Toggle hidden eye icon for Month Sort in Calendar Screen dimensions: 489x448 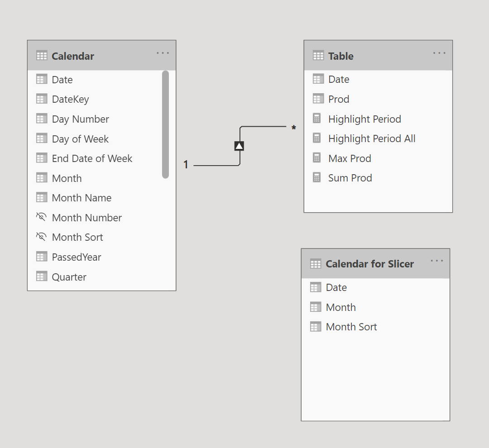41,237
